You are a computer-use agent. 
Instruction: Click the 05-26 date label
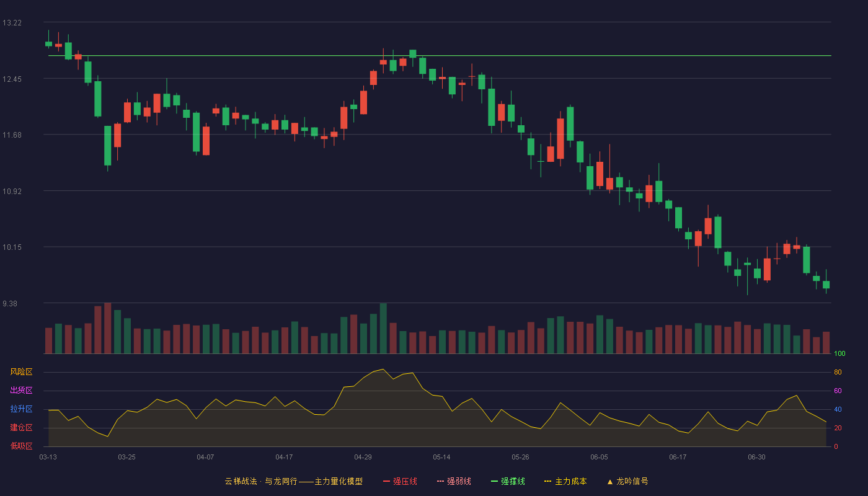520,457
